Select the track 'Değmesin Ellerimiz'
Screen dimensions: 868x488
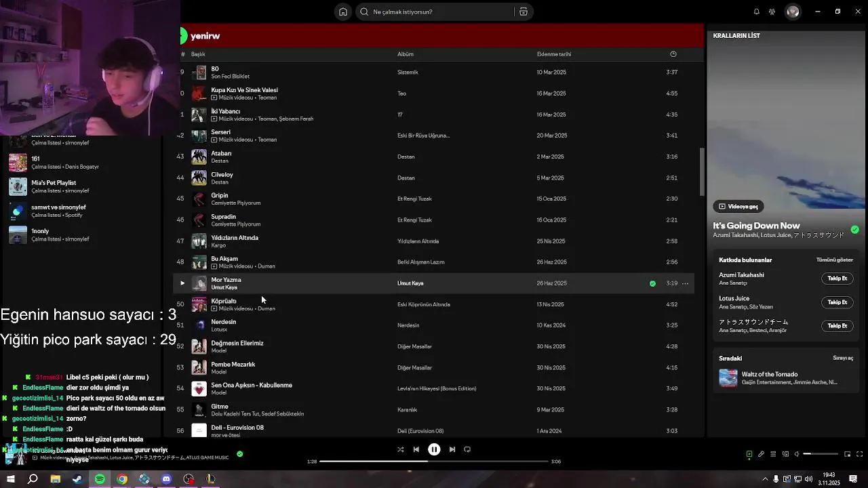coord(237,343)
